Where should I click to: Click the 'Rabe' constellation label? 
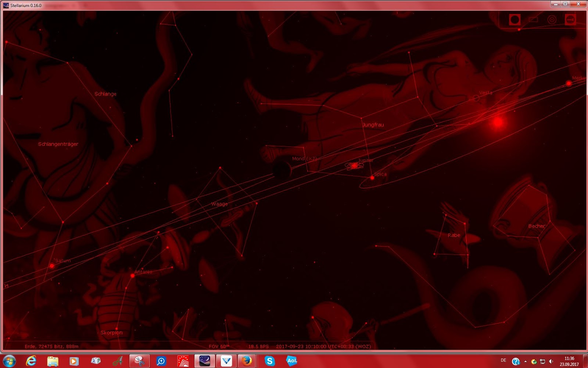(x=454, y=235)
